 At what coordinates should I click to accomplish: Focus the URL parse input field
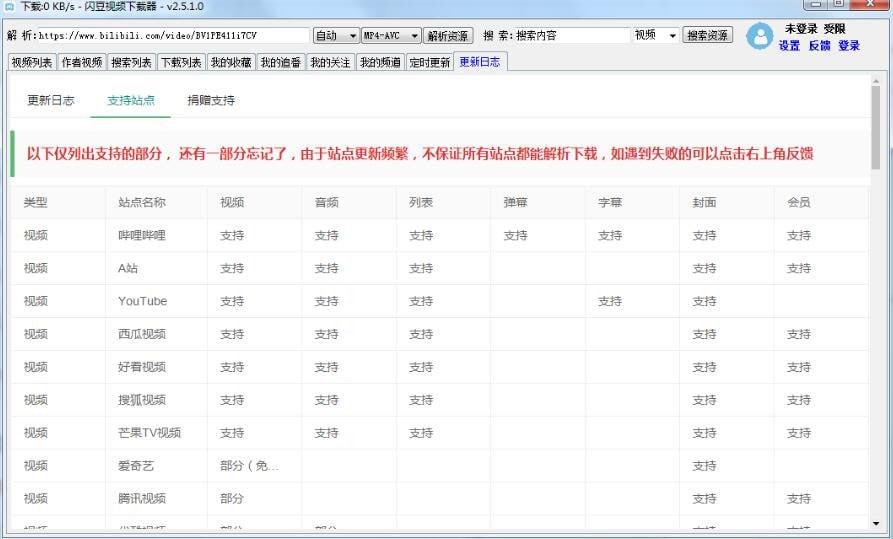pyautogui.click(x=173, y=35)
